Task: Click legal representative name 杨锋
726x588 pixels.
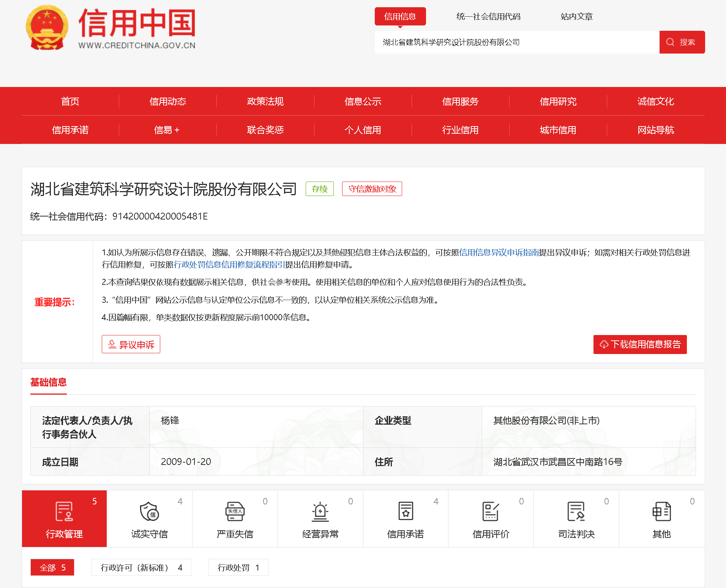Action: click(x=170, y=420)
